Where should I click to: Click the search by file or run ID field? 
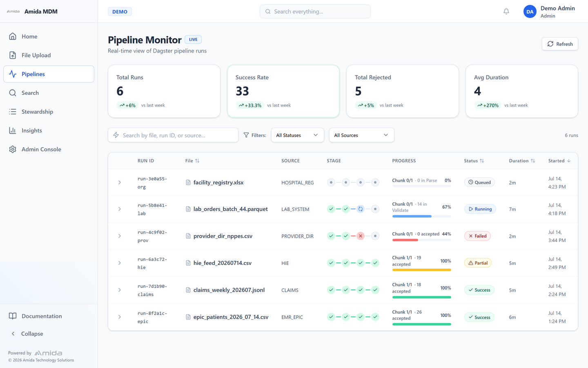point(173,135)
